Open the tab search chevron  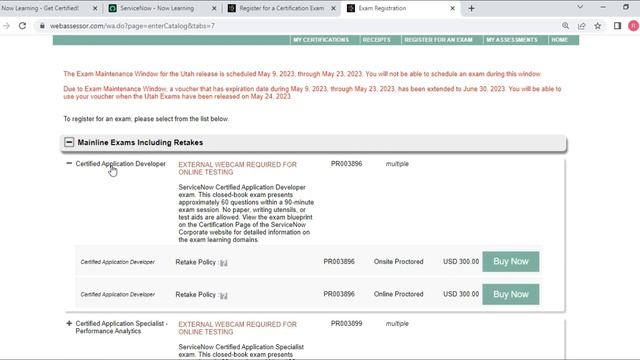point(580,7)
